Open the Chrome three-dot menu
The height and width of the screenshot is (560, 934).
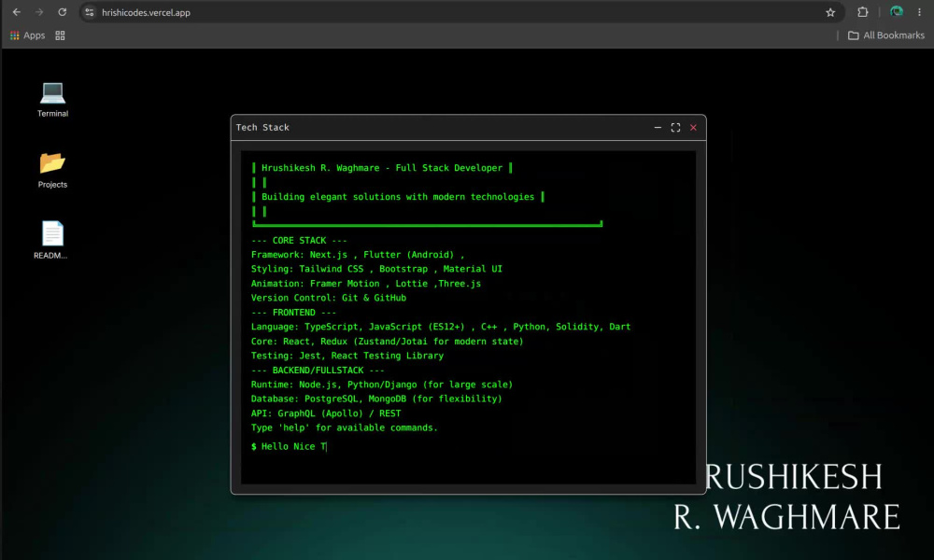[920, 12]
